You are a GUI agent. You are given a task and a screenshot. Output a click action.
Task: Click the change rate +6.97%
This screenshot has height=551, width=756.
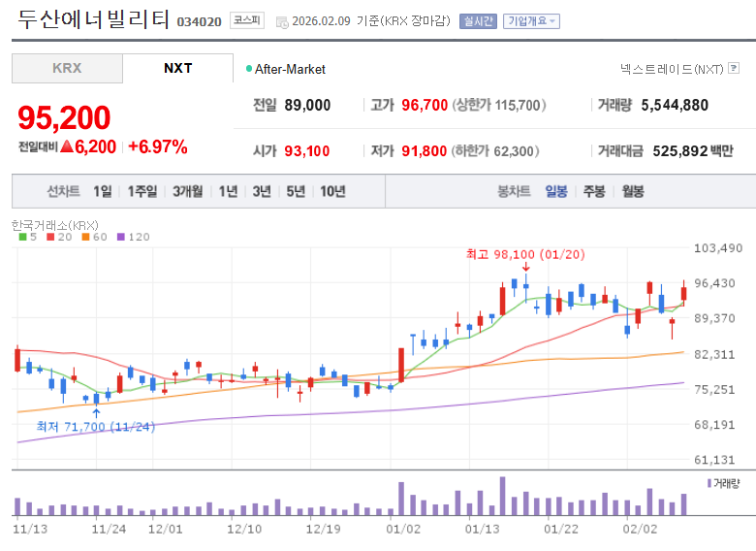158,146
